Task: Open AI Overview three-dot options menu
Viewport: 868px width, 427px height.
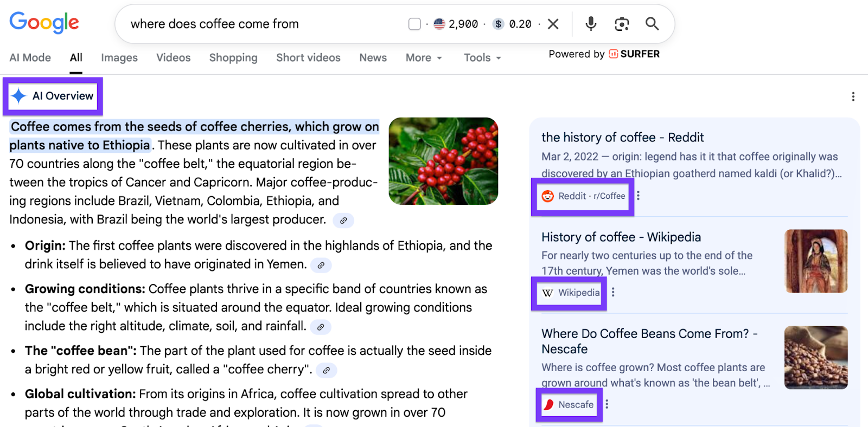Action: tap(853, 96)
